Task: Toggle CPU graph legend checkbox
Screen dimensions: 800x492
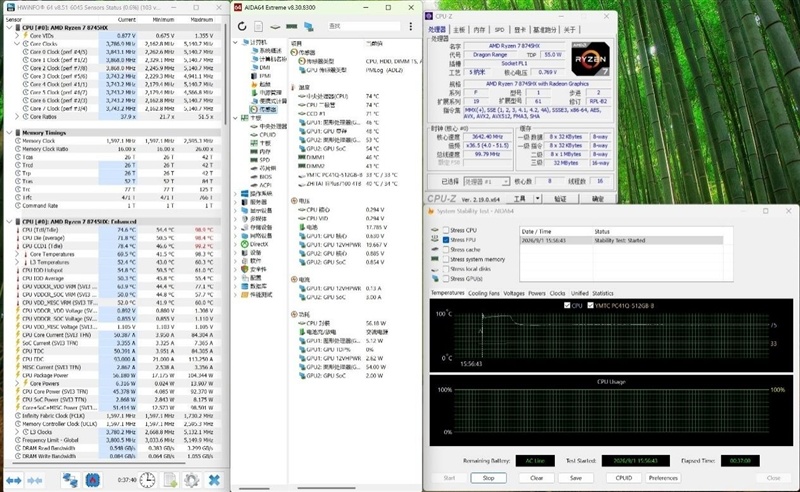Action: point(567,305)
